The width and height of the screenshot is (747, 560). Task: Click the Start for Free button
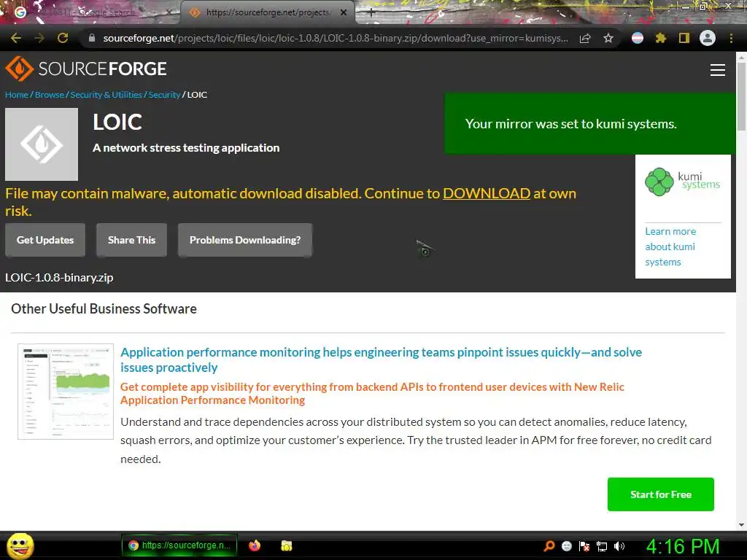click(x=660, y=494)
